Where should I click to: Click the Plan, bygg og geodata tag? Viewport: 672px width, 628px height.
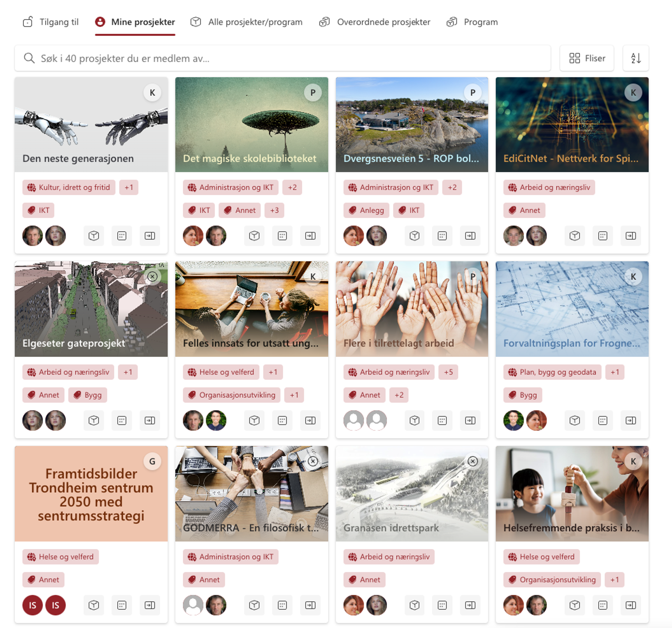tap(552, 372)
